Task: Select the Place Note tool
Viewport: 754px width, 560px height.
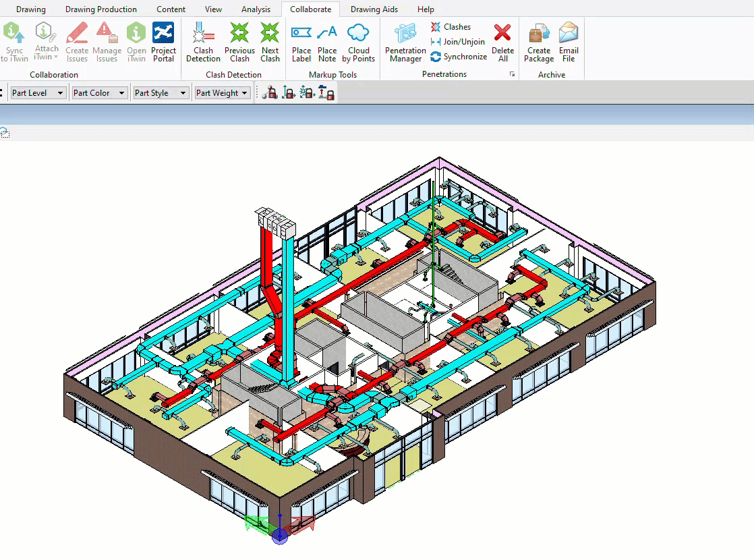Action: [327, 42]
